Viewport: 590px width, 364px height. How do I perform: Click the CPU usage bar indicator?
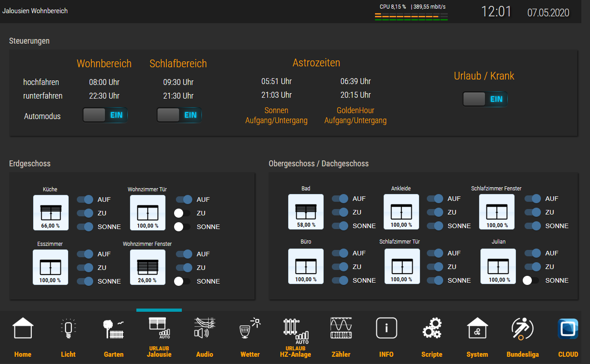click(x=411, y=17)
